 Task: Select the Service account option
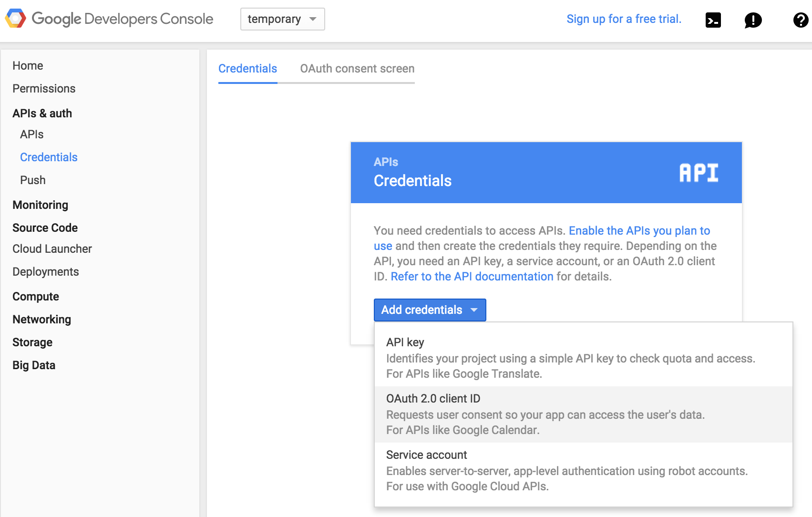[583, 471]
